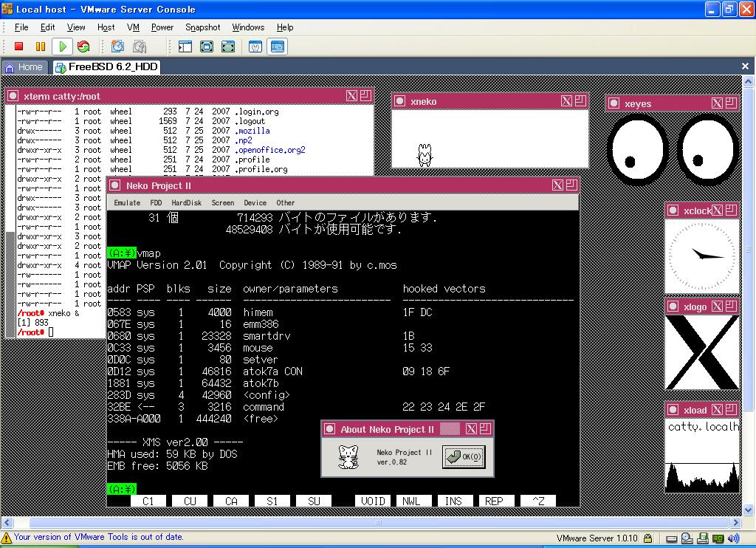This screenshot has height=548, width=756.
Task: Click the xload window menu dot icon
Action: coord(673,410)
